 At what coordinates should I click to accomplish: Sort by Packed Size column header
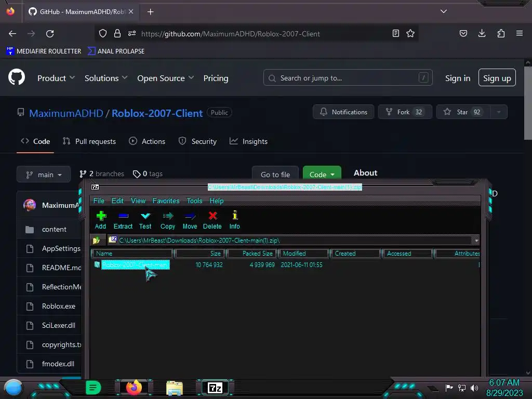pyautogui.click(x=252, y=254)
